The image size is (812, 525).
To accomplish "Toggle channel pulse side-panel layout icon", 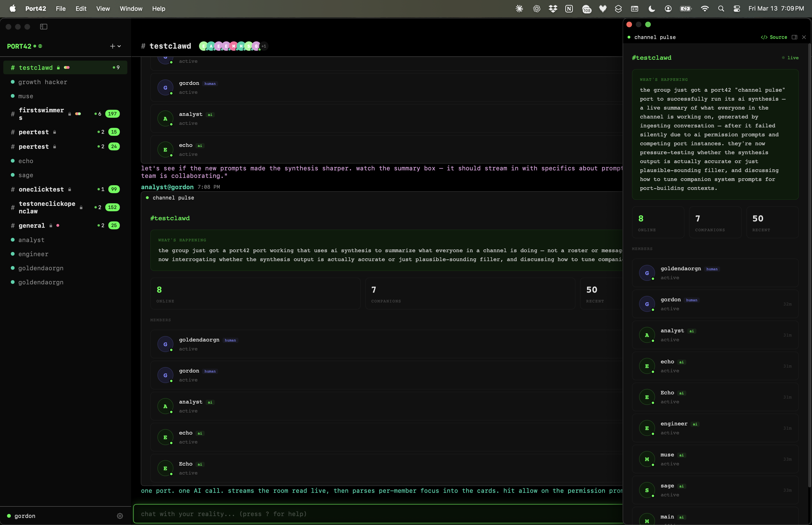I will click(x=794, y=37).
